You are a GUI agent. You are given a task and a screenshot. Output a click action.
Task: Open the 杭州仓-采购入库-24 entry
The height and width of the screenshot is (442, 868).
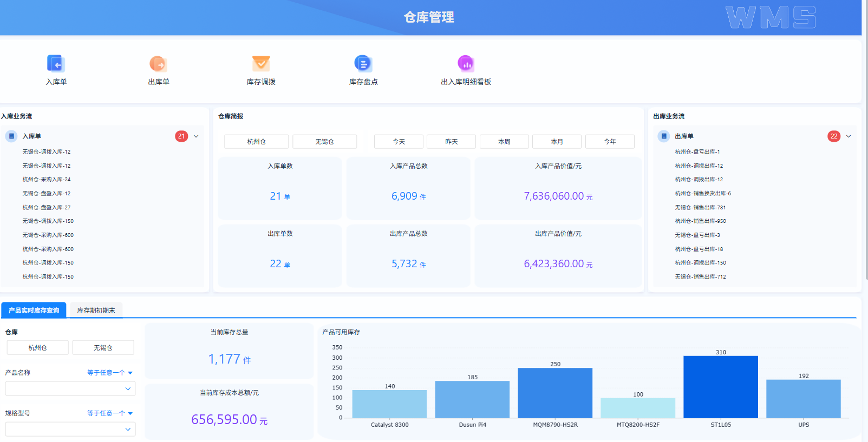pos(47,180)
